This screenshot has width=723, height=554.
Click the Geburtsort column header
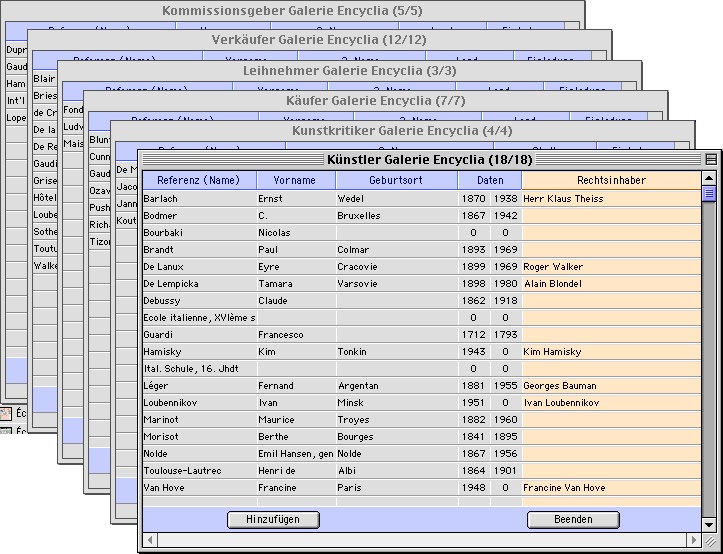coord(396,180)
